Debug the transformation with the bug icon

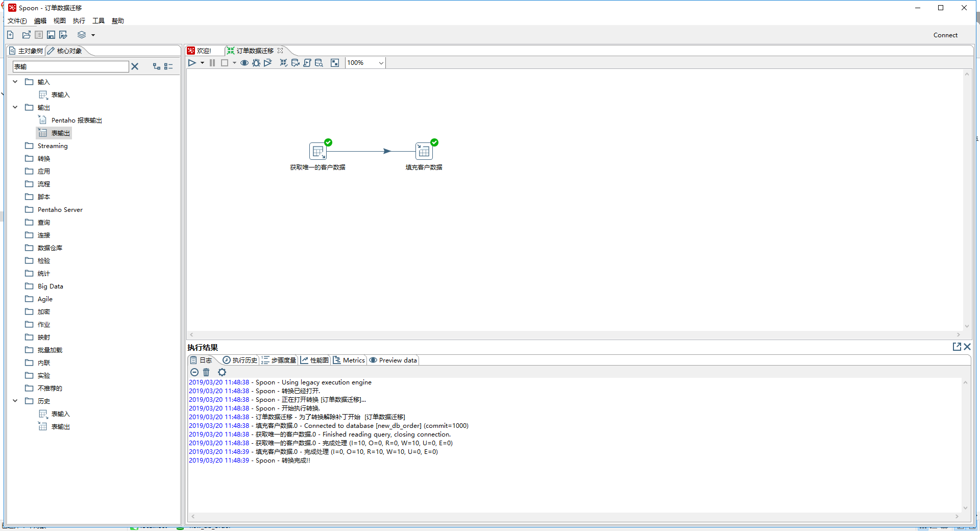(256, 63)
